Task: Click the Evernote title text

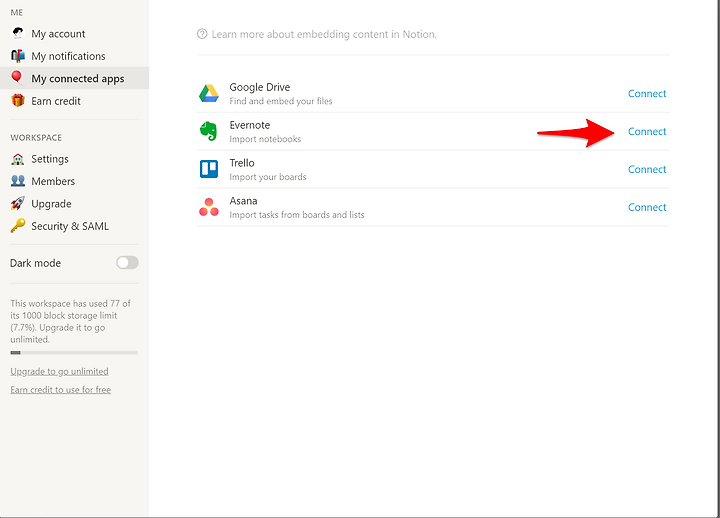Action: pos(250,125)
